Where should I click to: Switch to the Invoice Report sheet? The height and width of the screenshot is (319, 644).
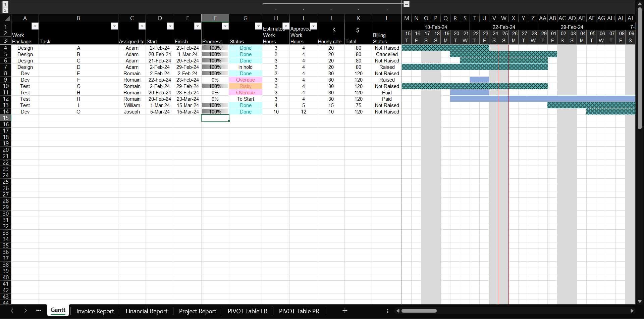point(95,311)
